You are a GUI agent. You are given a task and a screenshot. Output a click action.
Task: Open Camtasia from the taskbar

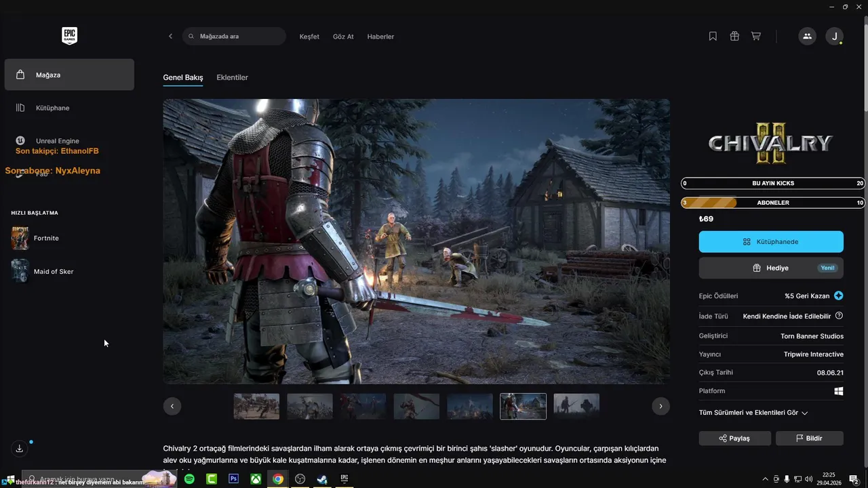click(212, 479)
